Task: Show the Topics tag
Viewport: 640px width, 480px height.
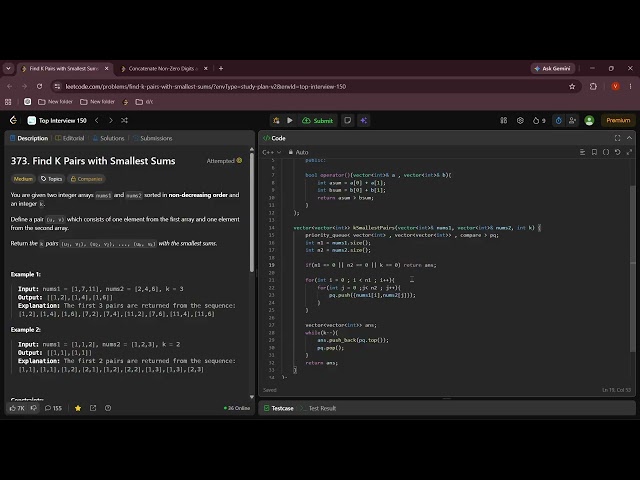Action: click(51, 179)
